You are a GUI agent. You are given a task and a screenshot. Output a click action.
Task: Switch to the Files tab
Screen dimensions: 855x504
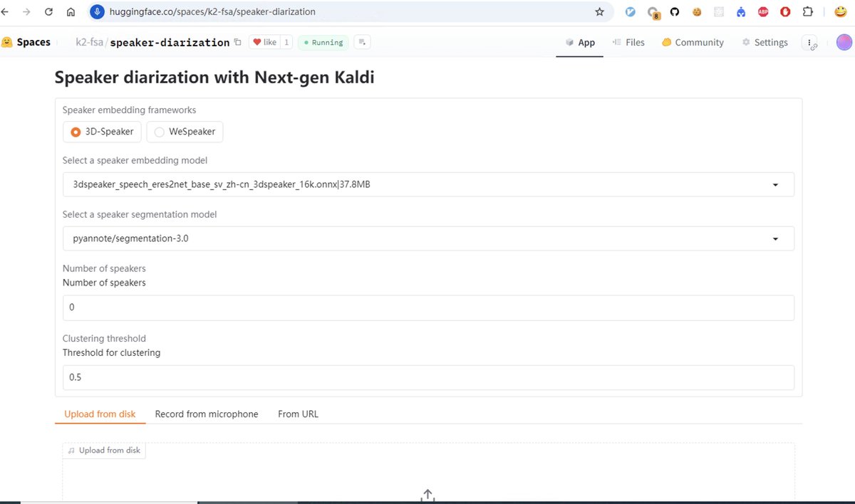point(628,43)
